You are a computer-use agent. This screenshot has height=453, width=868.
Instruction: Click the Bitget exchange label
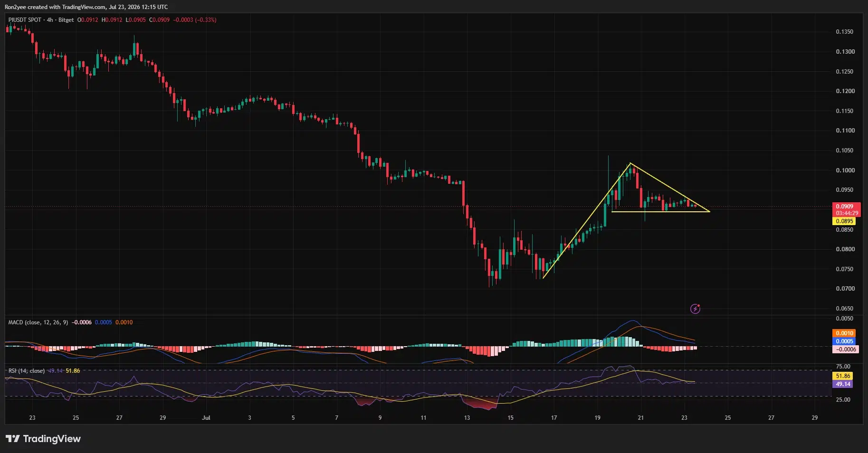pyautogui.click(x=66, y=20)
